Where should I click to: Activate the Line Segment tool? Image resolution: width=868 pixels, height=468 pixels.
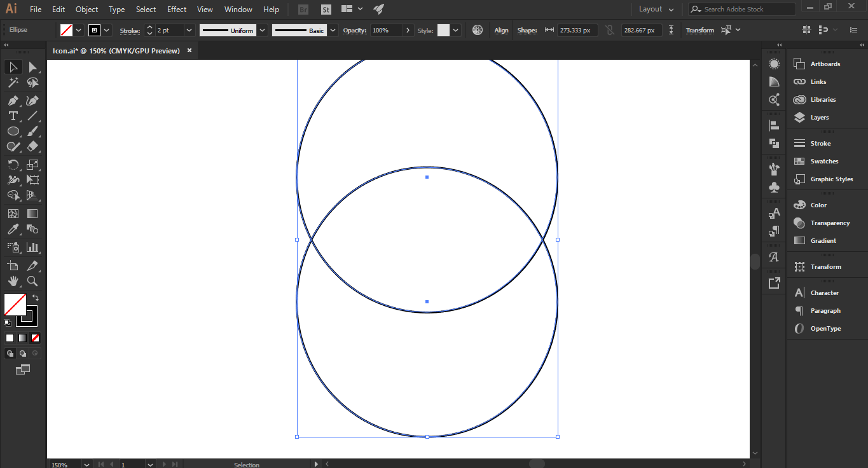[32, 116]
